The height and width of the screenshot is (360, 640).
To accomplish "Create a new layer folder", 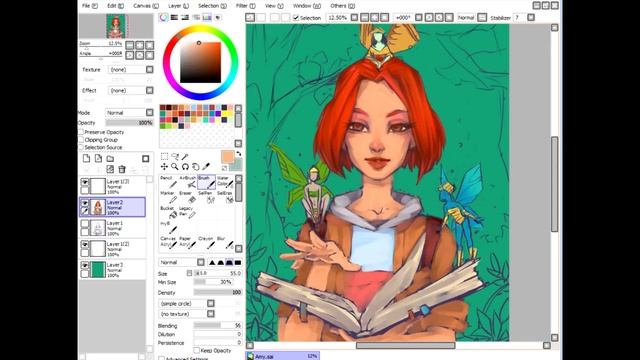I will 110,158.
